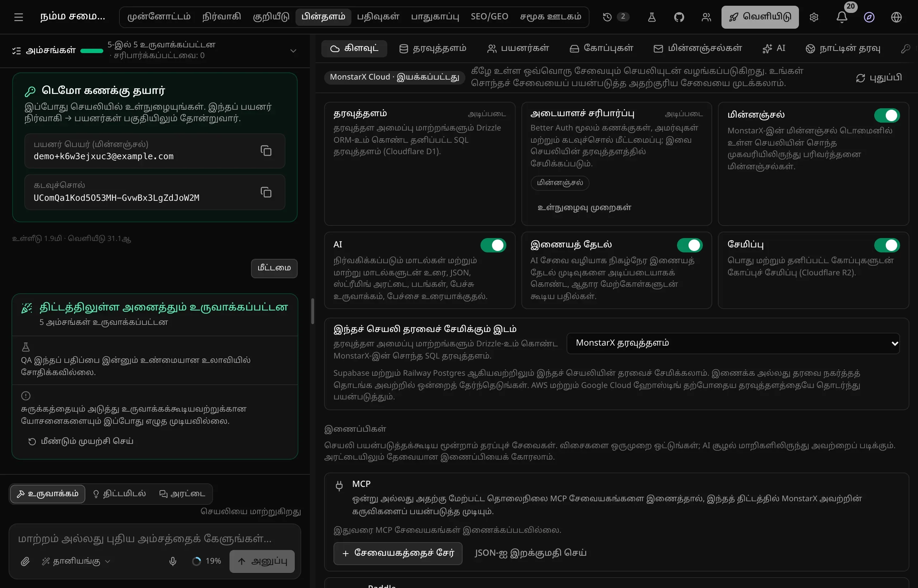Open the தரவுத்தளம் backend tab
Viewport: 918px width, 588px height.
[x=433, y=48]
